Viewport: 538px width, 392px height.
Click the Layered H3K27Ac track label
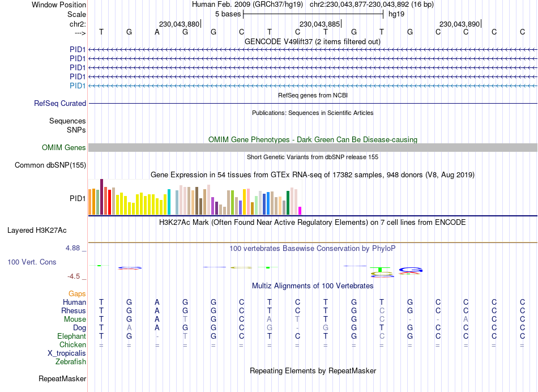pos(37,231)
